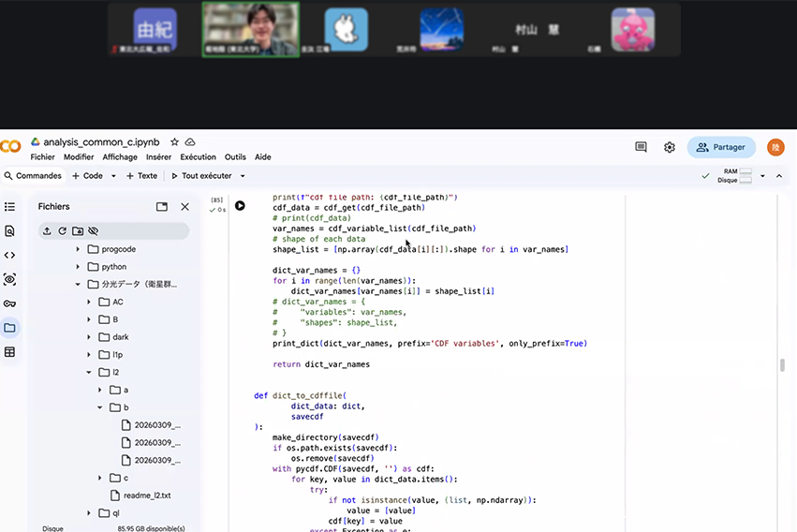Refresh the Fichiers file list
Screen dimensions: 797x532
(x=62, y=230)
